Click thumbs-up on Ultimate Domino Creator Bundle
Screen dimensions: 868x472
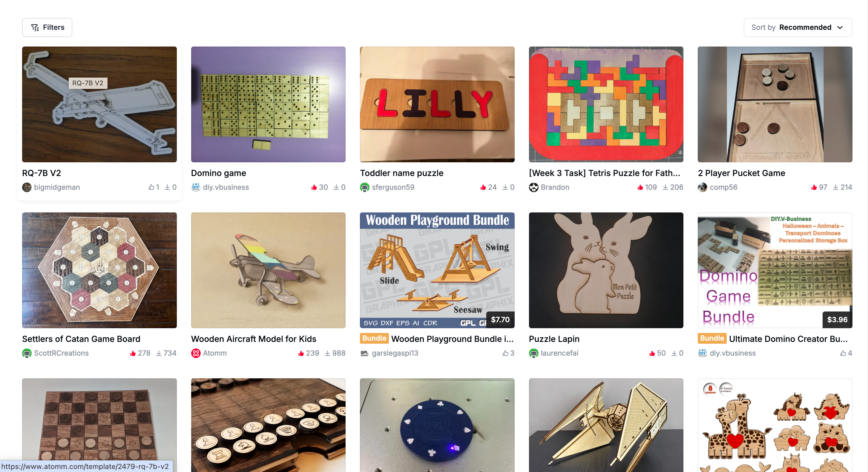point(843,353)
